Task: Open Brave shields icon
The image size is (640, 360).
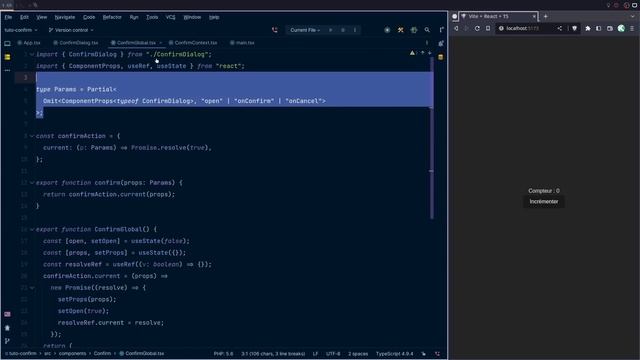Action: [574, 29]
